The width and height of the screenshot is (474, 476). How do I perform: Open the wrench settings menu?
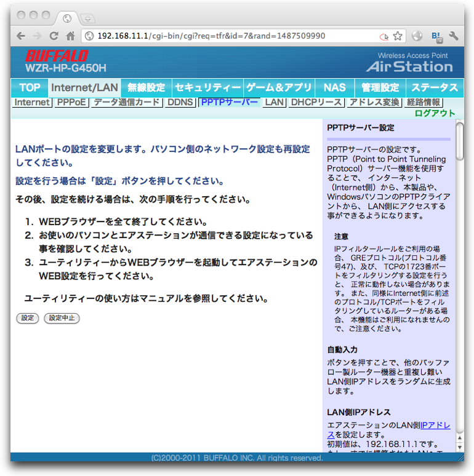[453, 36]
